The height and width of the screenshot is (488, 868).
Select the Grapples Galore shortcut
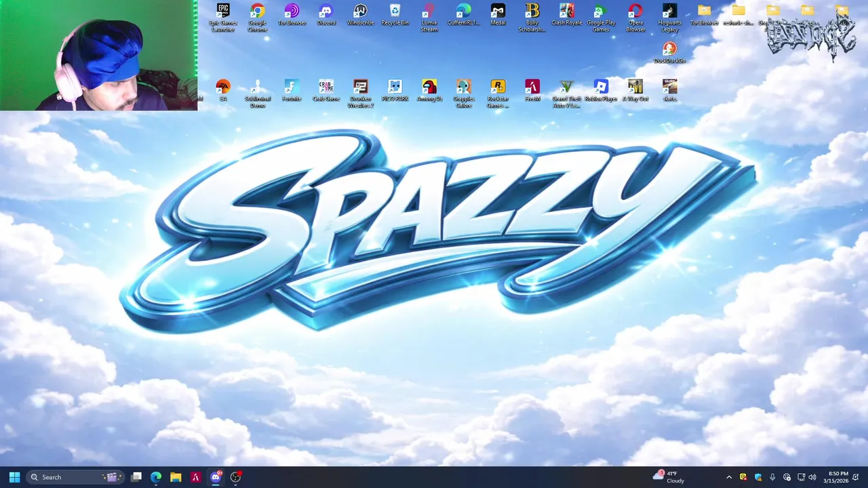tap(464, 94)
